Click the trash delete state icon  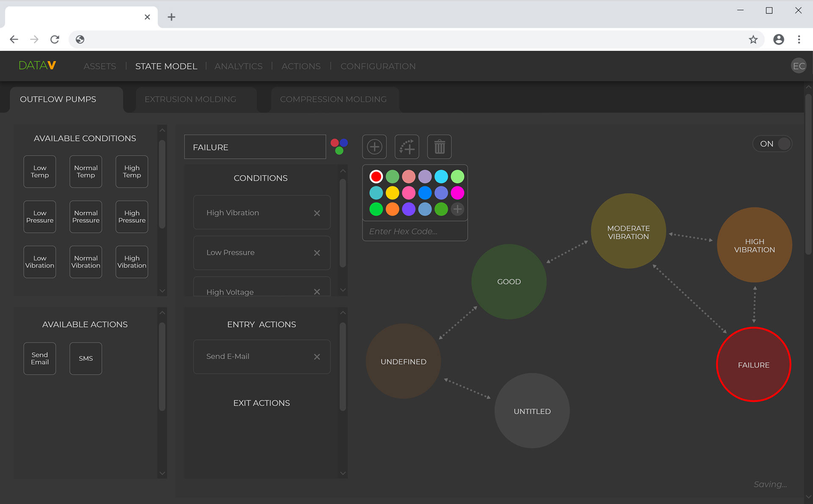[x=440, y=147]
